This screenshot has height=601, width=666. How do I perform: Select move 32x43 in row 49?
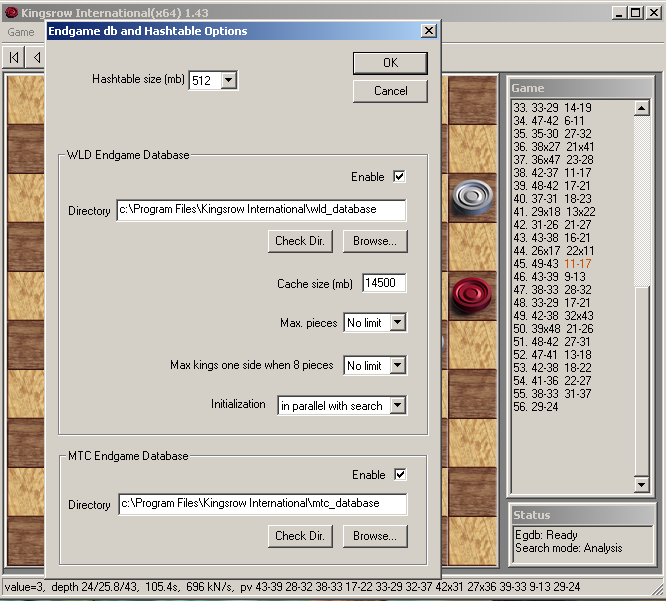click(579, 316)
